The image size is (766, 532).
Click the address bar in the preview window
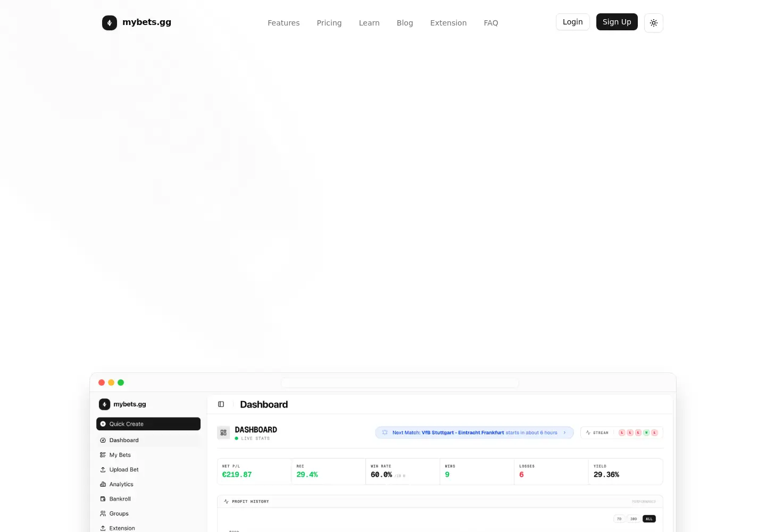(400, 383)
